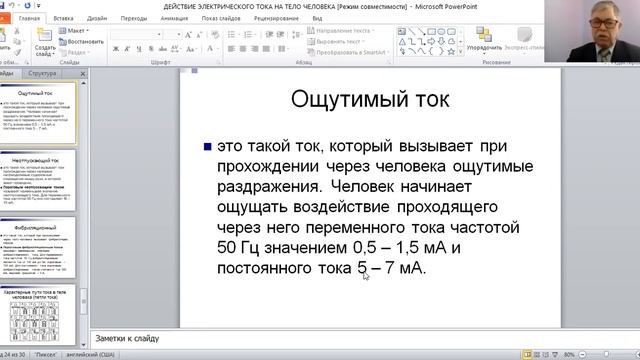Open the Переходы ribbon tab
The width and height of the screenshot is (640, 360).
pos(134,18)
